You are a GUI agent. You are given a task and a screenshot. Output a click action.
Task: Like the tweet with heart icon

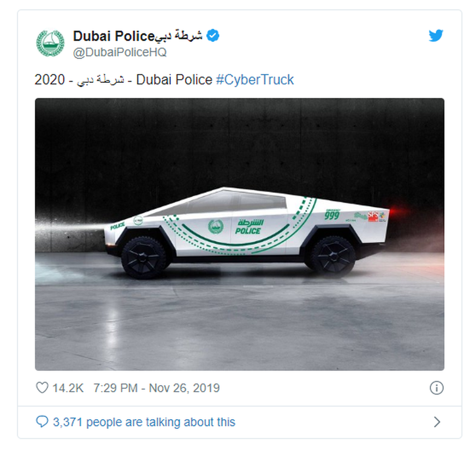42,388
